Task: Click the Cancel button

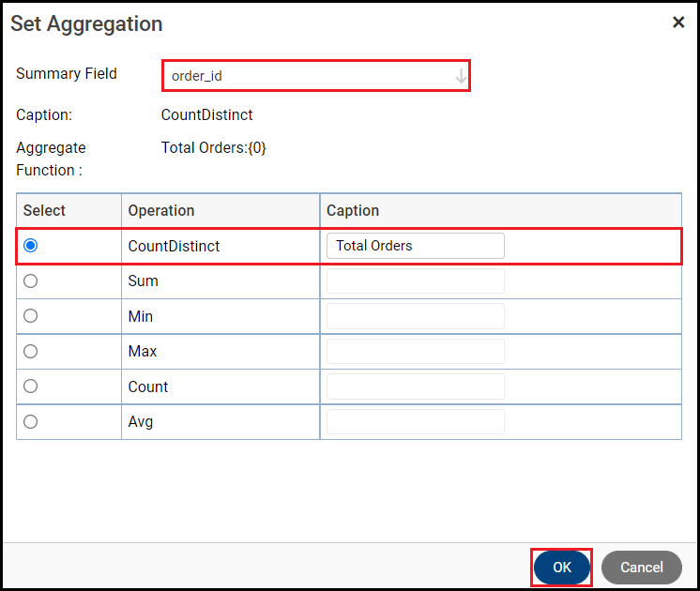Action: pyautogui.click(x=642, y=568)
